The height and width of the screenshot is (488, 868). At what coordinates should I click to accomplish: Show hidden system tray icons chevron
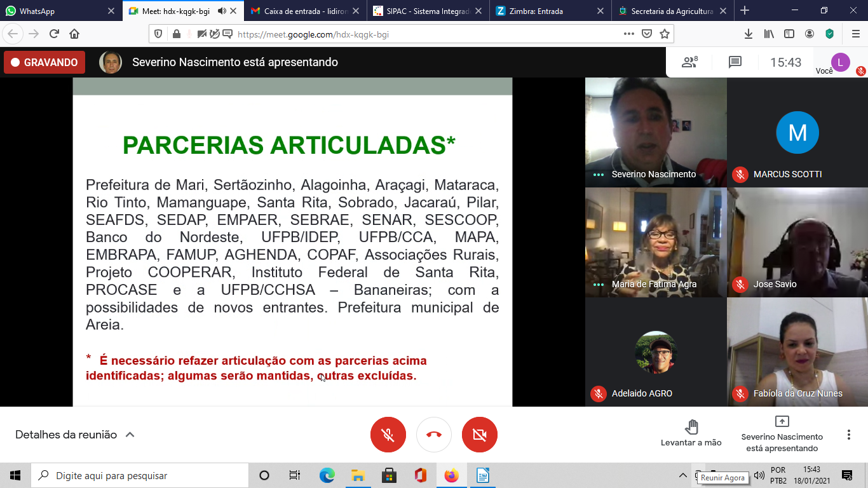pos(683,475)
